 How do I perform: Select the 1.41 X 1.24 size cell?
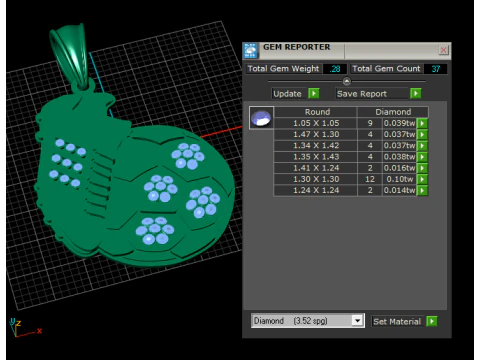(x=316, y=168)
